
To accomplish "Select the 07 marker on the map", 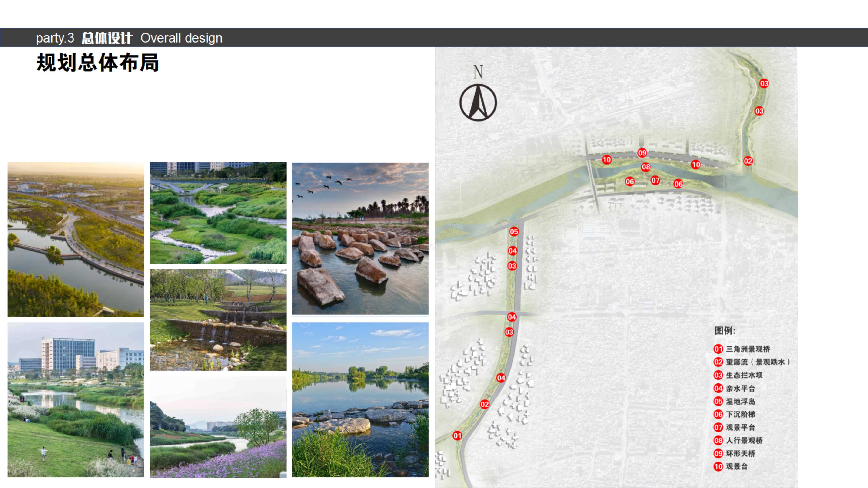I will click(x=655, y=180).
